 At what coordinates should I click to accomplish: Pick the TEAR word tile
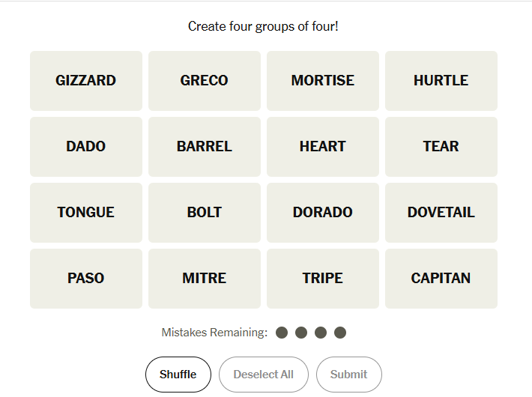point(441,147)
